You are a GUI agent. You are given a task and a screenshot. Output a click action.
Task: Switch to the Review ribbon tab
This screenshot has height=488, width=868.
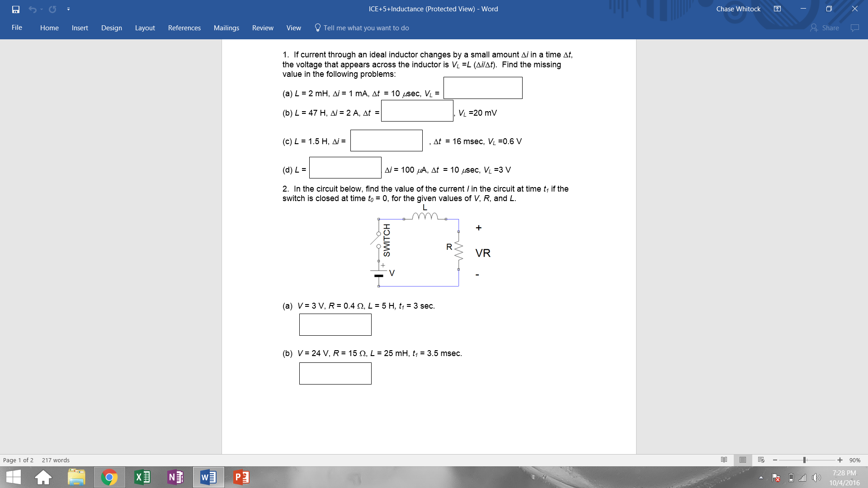(x=262, y=28)
